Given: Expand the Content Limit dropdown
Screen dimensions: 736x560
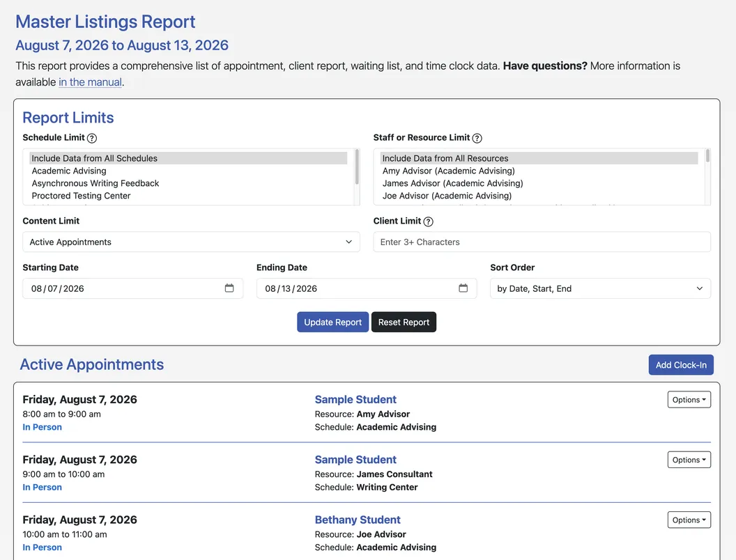Looking at the screenshot, I should [191, 242].
